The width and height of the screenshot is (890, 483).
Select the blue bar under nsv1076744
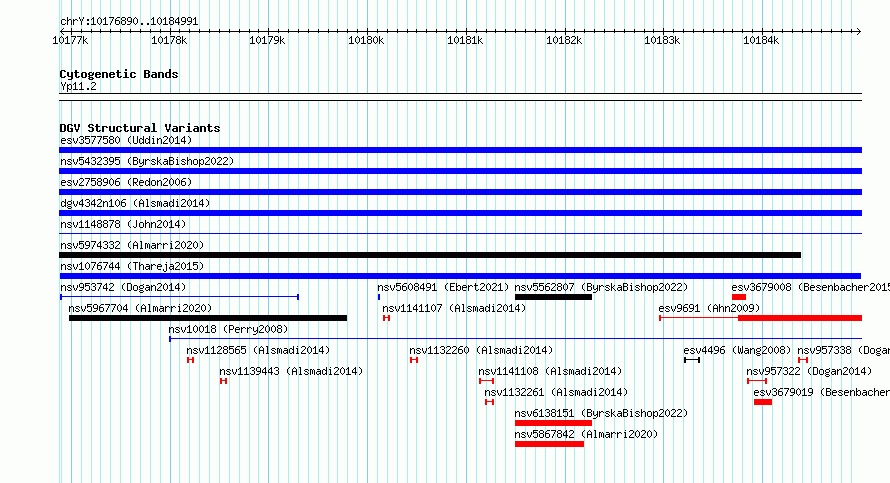point(460,276)
